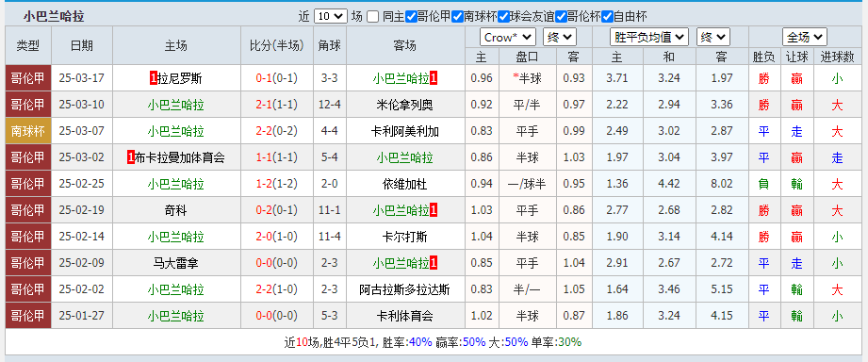Open away team 米伦拿列奥
Image resolution: width=868 pixels, height=362 pixels.
(404, 105)
